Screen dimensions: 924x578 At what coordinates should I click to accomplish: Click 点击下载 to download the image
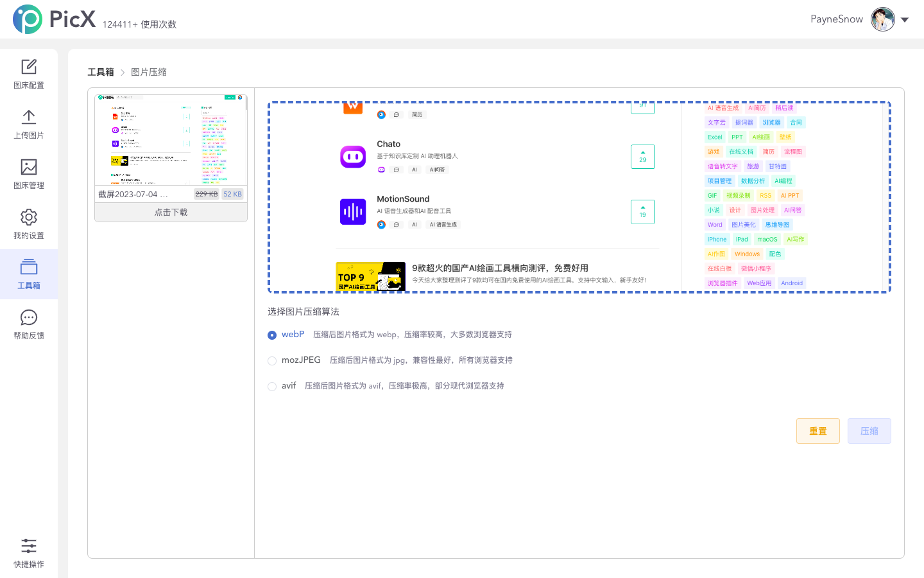tap(171, 211)
